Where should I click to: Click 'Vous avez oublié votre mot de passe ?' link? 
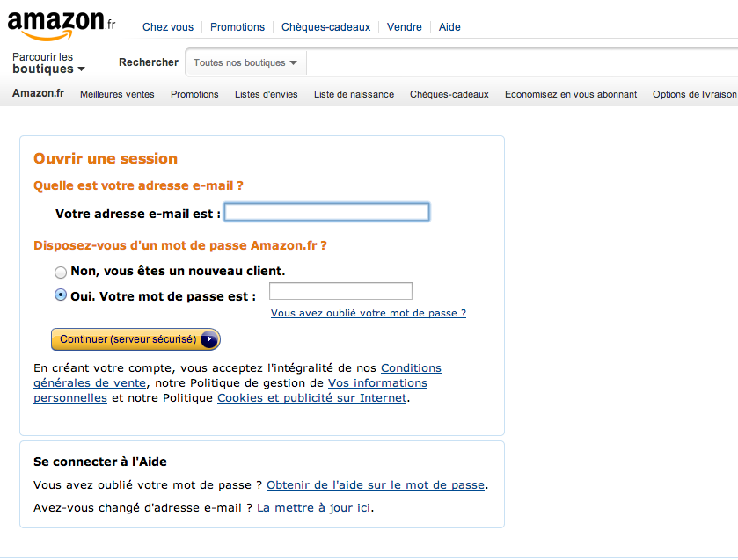tap(369, 313)
